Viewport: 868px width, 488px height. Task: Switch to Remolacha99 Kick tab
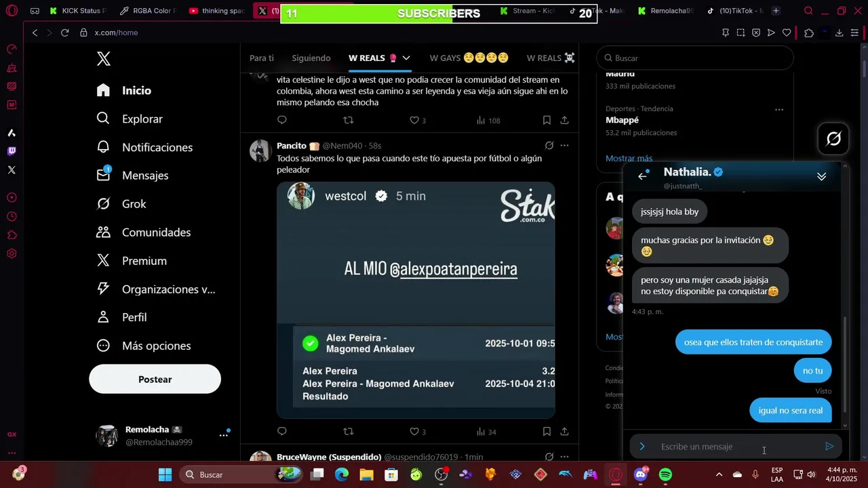[x=665, y=11]
